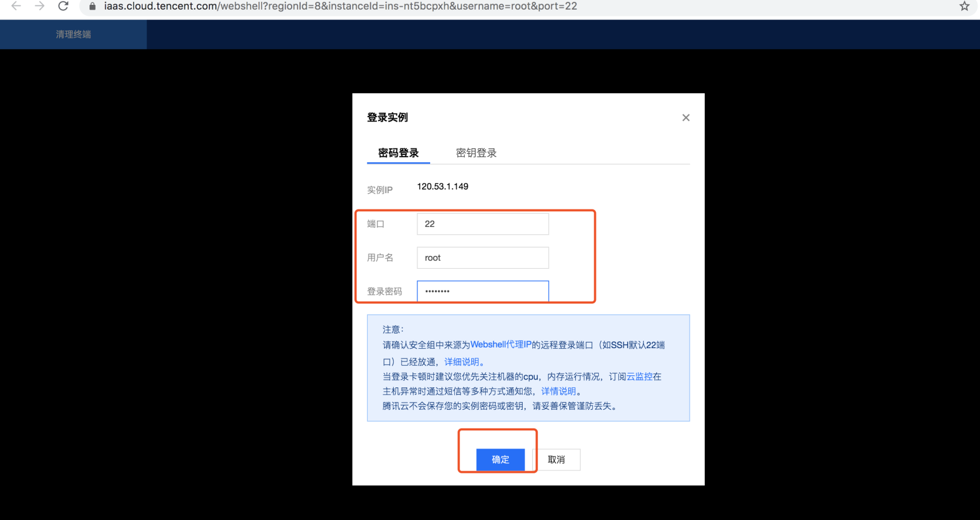Go back with the browser back arrow
Viewport: 980px width, 520px height.
(16, 6)
